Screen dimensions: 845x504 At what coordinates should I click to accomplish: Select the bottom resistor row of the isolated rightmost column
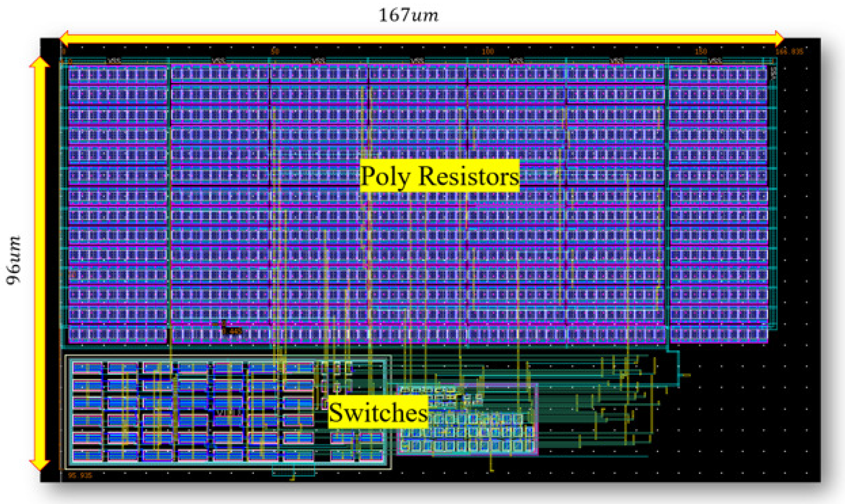[719, 334]
